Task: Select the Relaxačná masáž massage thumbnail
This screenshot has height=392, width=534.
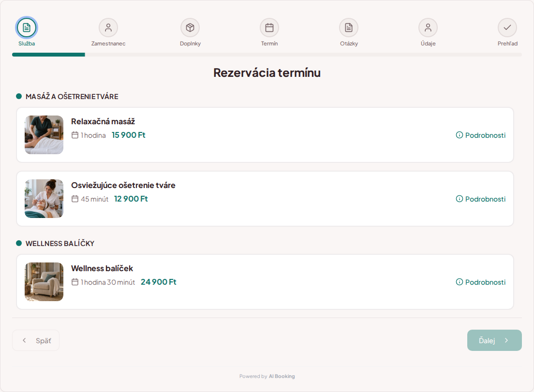Action: 44,135
